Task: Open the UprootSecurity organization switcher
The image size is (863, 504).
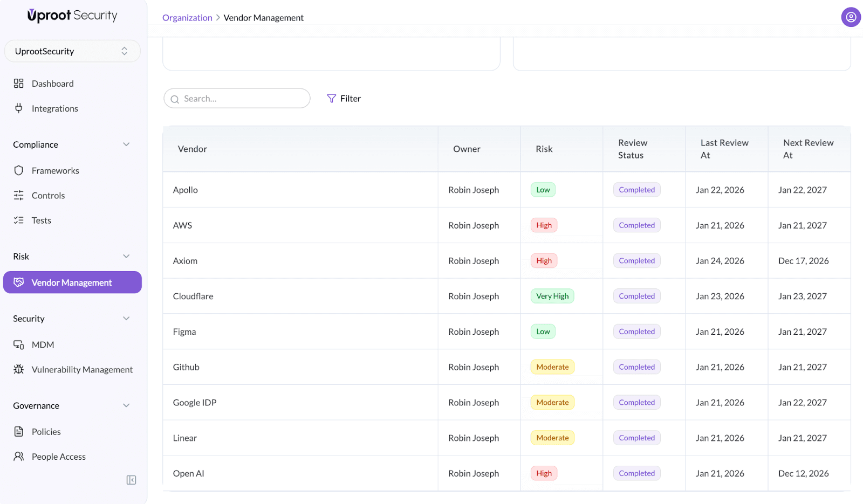Action: coord(72,51)
